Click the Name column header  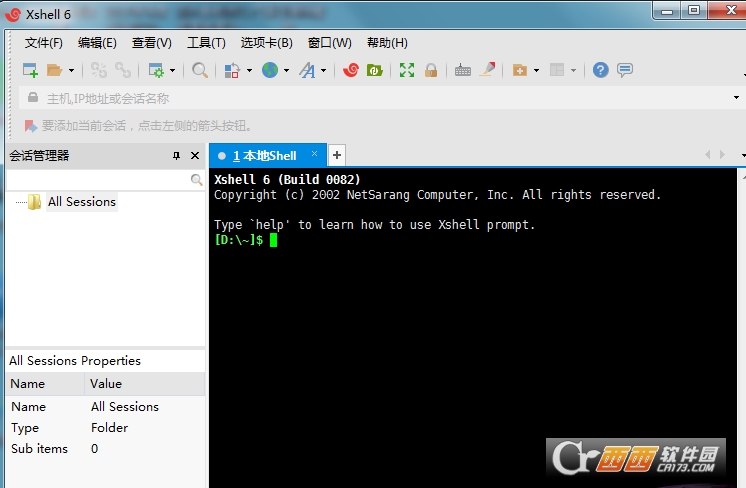tap(45, 383)
